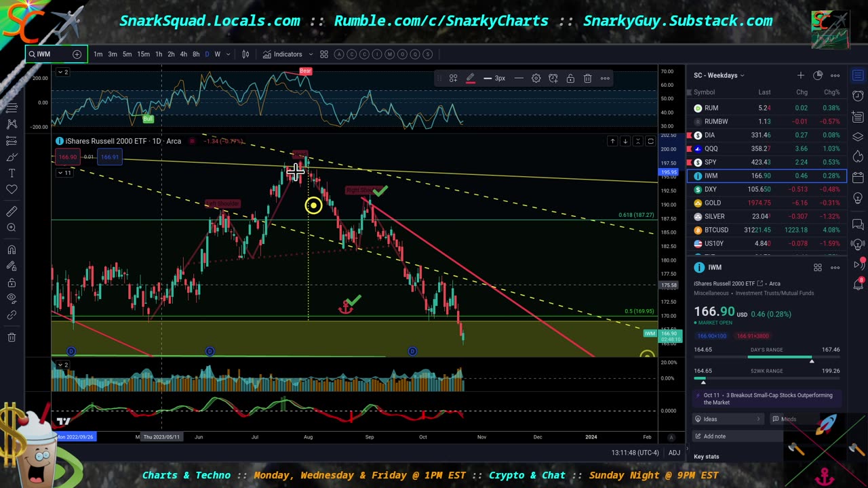Click the add symbol plus in search box
Viewport: 868px width, 488px height.
coord(77,54)
